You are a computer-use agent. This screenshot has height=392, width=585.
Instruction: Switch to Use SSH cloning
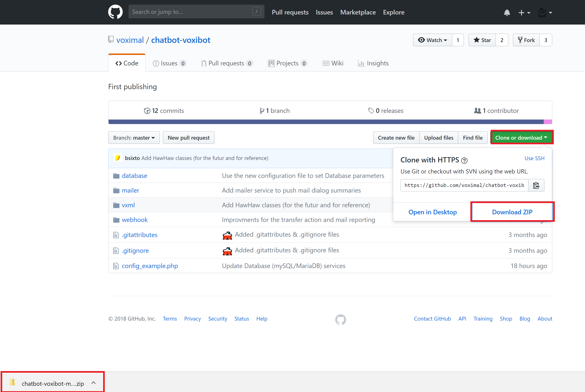click(x=534, y=158)
